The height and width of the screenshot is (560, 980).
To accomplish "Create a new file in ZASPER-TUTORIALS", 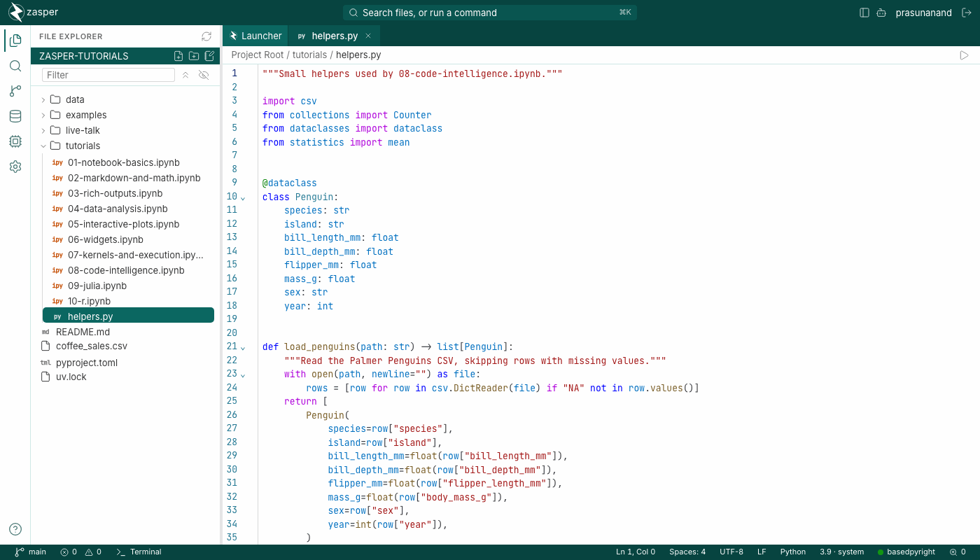I will coord(178,56).
